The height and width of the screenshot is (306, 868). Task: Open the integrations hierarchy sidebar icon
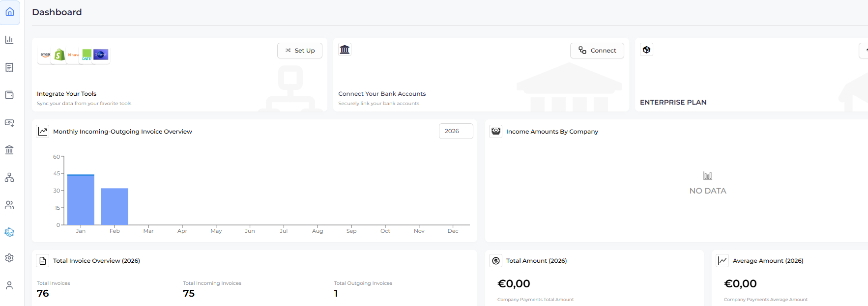[x=9, y=177]
